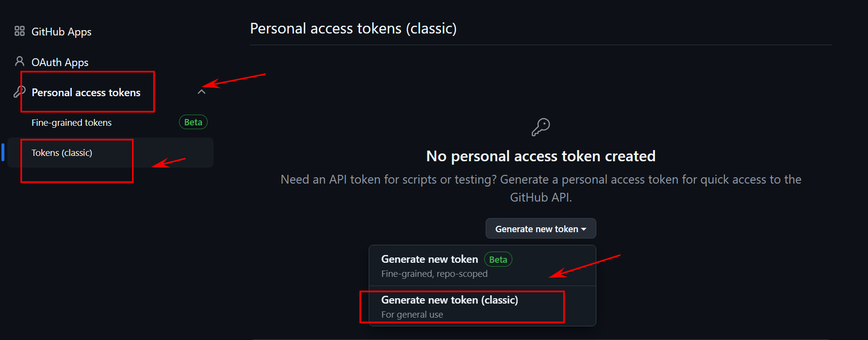Click the key icon beside Personal access tokens
Screen dimensions: 868x340
(19, 91)
